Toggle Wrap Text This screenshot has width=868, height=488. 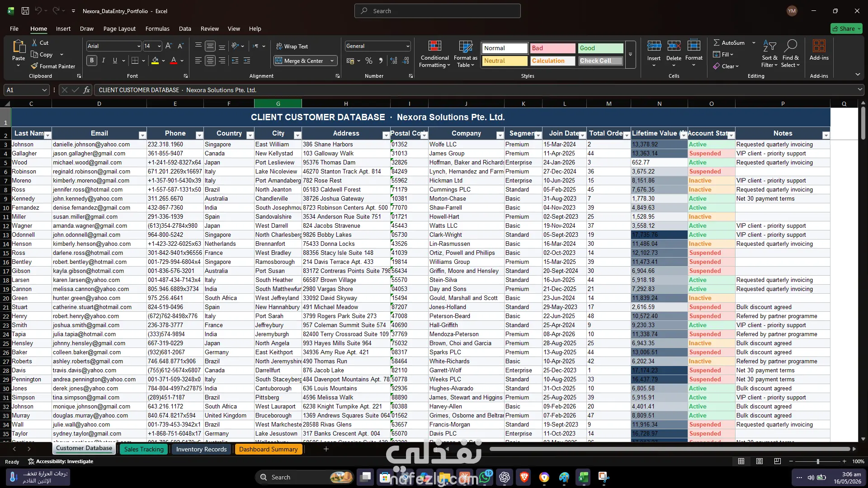click(x=292, y=47)
